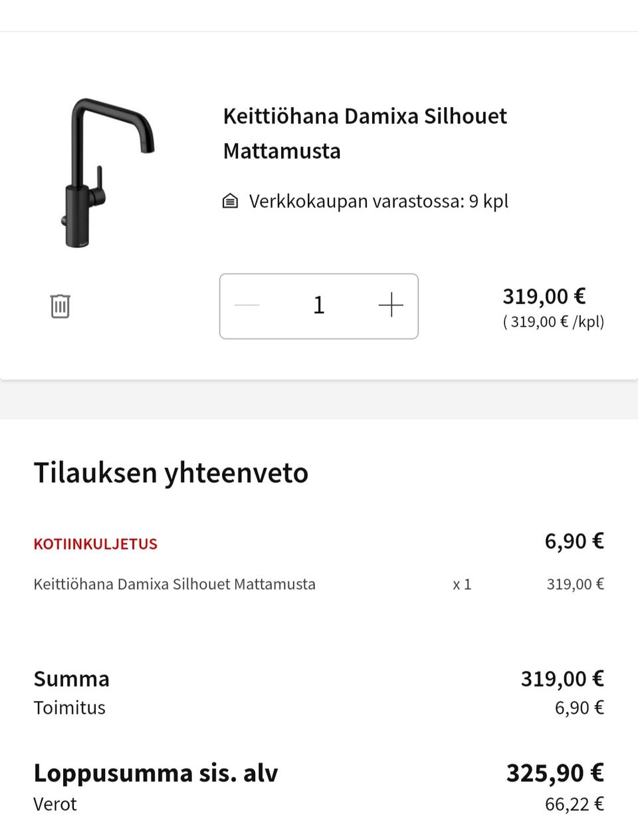
Task: Delete the Damixa faucet from cart
Action: point(60,306)
